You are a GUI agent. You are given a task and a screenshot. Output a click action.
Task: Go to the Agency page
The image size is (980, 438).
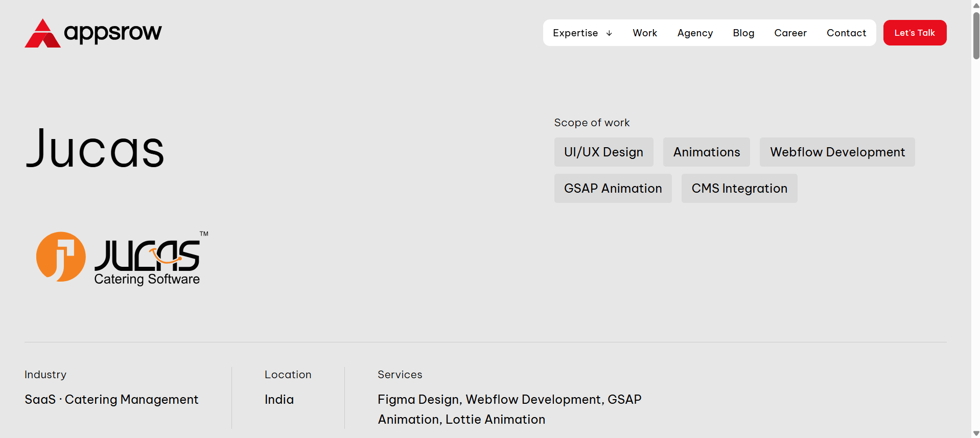pos(695,33)
